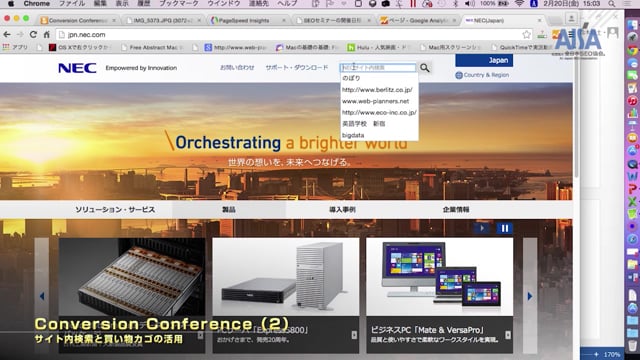Viewport: 640px width, 360px height.
Task: Click the carousel play forward button
Action: (x=482, y=228)
